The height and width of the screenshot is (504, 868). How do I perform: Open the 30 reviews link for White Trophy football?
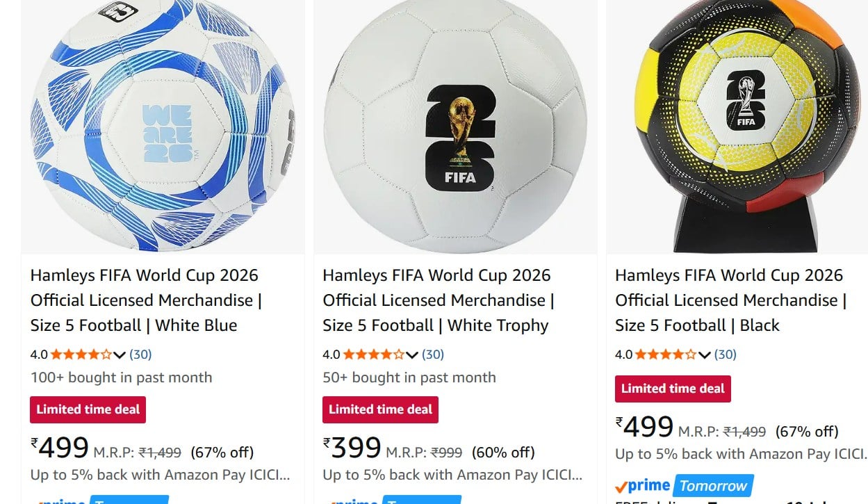pos(433,355)
